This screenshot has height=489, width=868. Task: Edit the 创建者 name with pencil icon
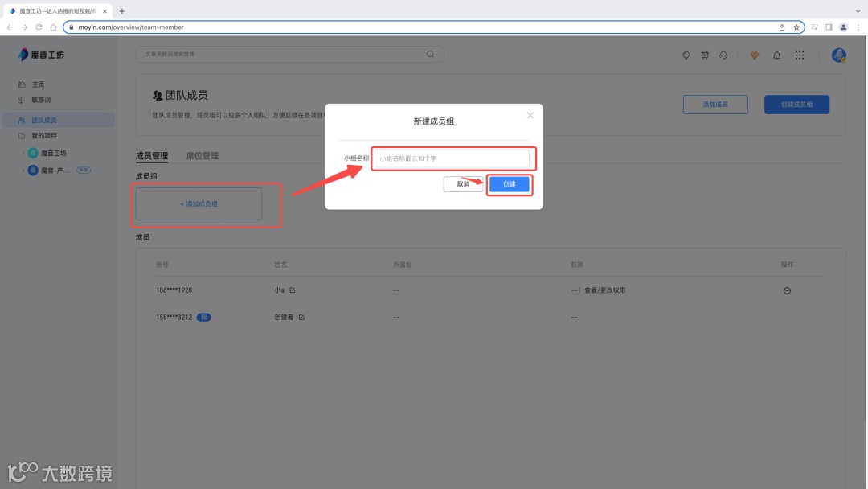point(301,318)
